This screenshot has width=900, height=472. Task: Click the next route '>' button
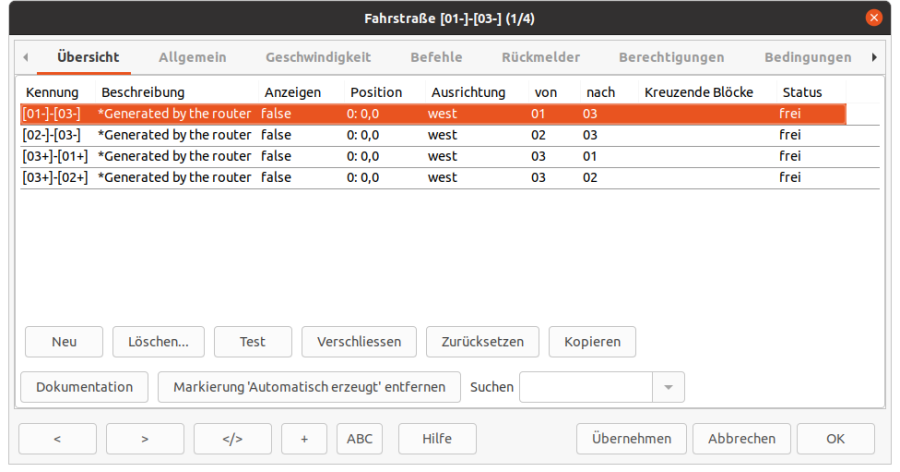click(x=145, y=439)
